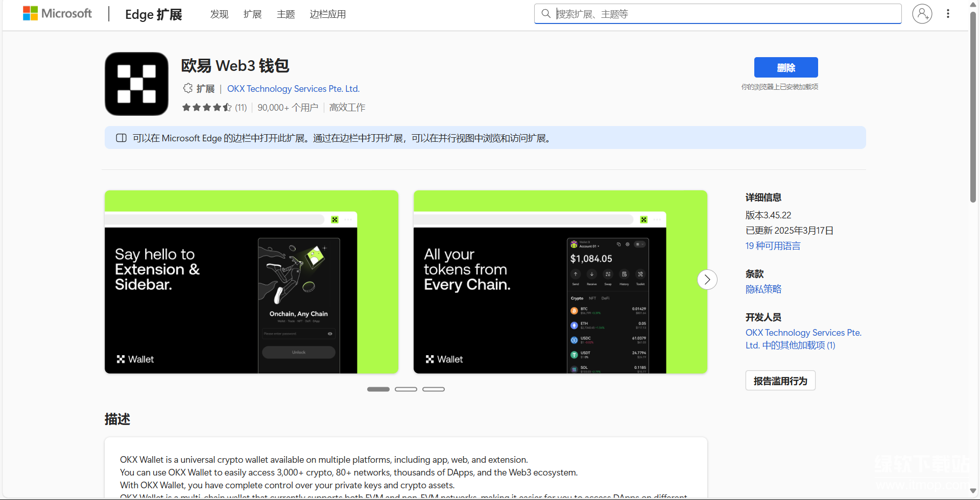Click the Edge 扩展 site title
Image resolution: width=980 pixels, height=500 pixels.
click(x=154, y=14)
